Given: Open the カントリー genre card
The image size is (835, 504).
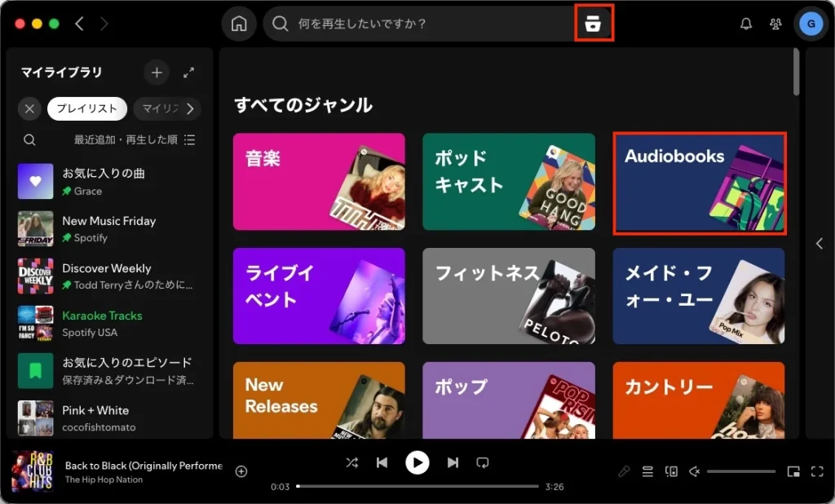Looking at the screenshot, I should 699,400.
